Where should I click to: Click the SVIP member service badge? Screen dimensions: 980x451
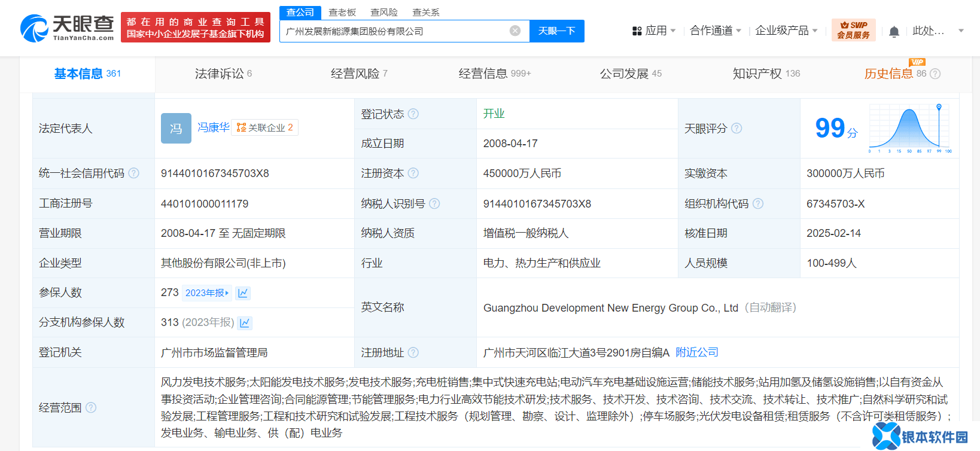[853, 30]
